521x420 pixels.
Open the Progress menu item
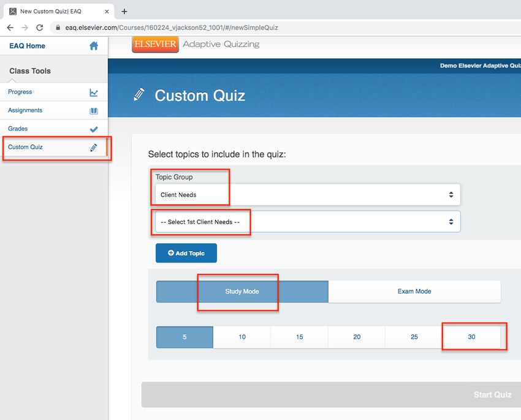[54, 92]
